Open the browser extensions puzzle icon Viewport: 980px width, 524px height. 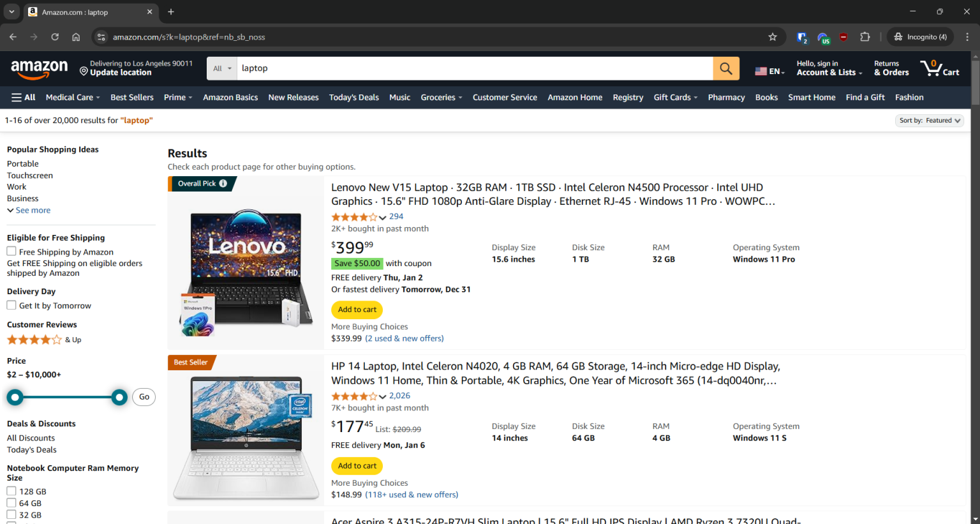tap(865, 37)
